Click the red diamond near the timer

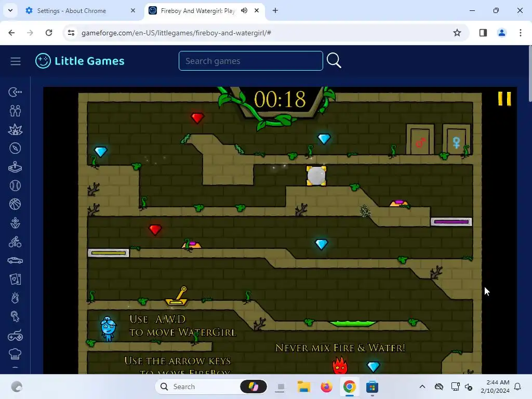tap(197, 118)
